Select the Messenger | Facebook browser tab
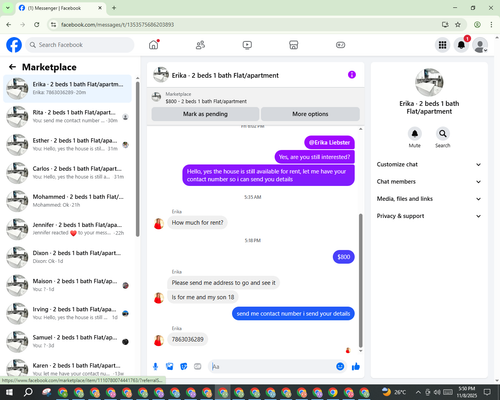 (x=61, y=8)
